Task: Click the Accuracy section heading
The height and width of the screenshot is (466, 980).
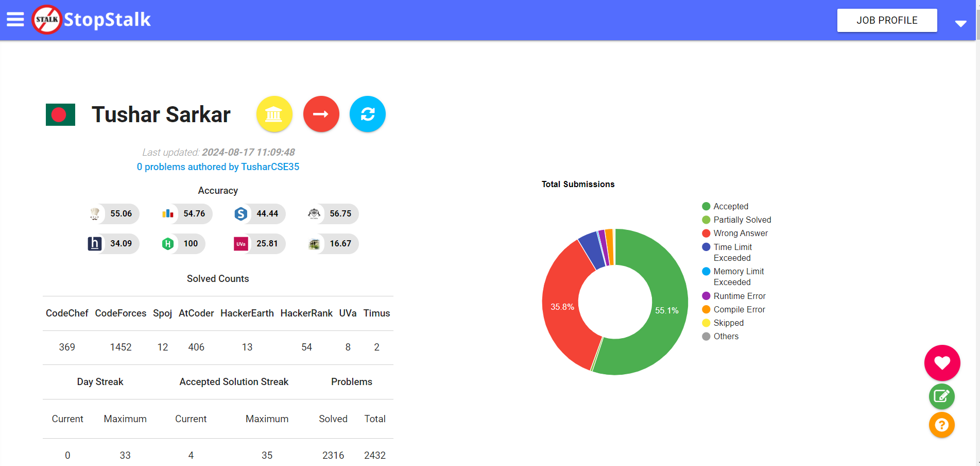Action: (x=218, y=191)
